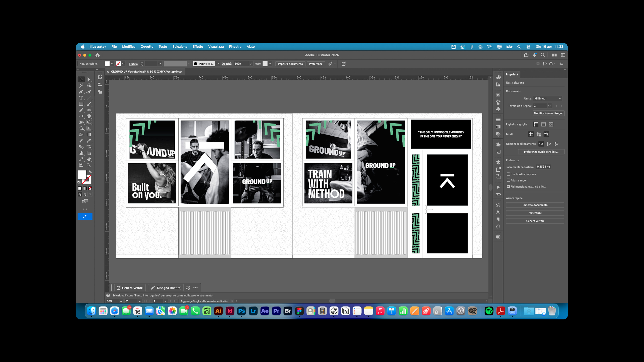Uncheck Ridimensiona tratti ed effetti
This screenshot has width=644, height=362.
[x=508, y=186]
